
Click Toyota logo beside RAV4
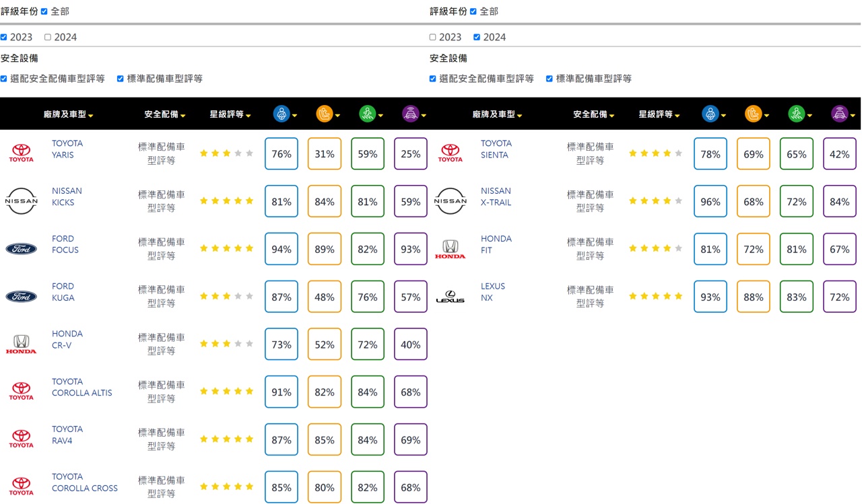(x=21, y=439)
